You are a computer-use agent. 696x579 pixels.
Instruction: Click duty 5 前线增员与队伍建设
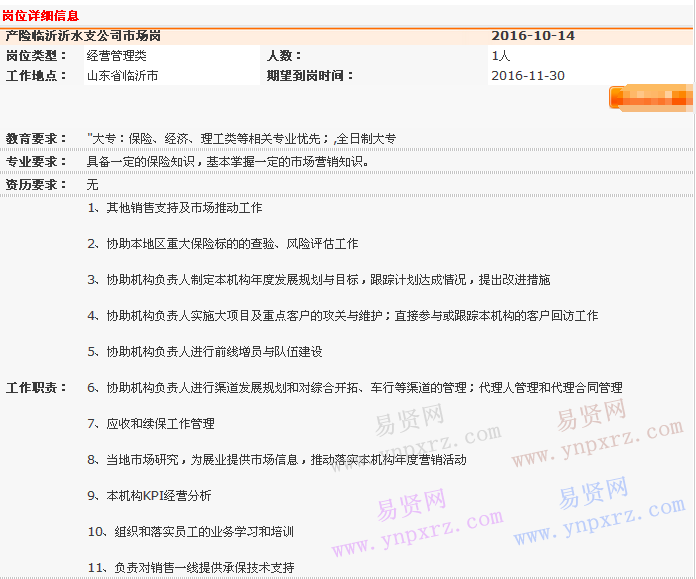click(205, 352)
